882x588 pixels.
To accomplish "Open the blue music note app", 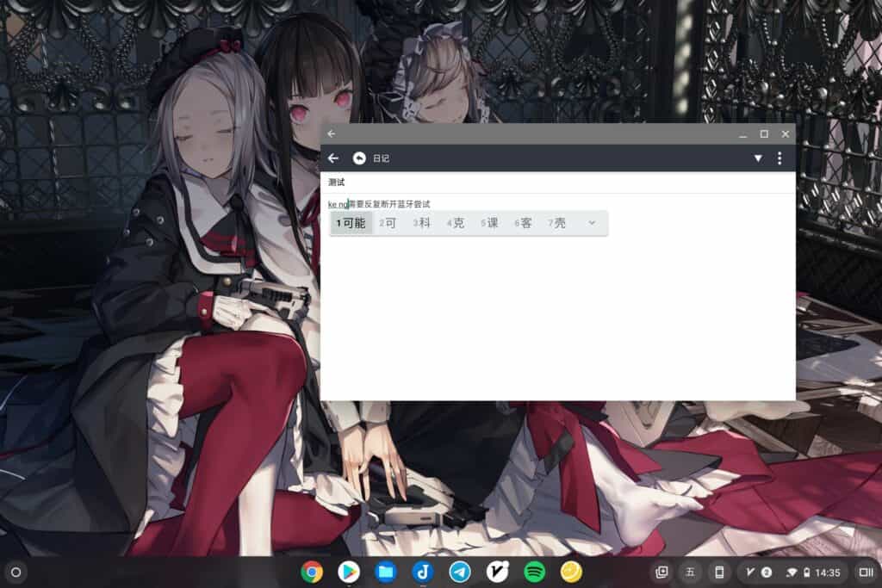I will 423,573.
